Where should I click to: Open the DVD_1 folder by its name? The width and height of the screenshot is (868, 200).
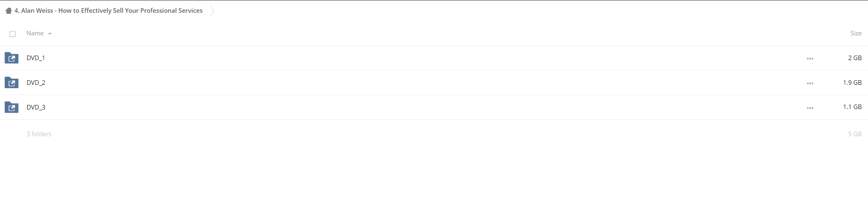click(36, 58)
